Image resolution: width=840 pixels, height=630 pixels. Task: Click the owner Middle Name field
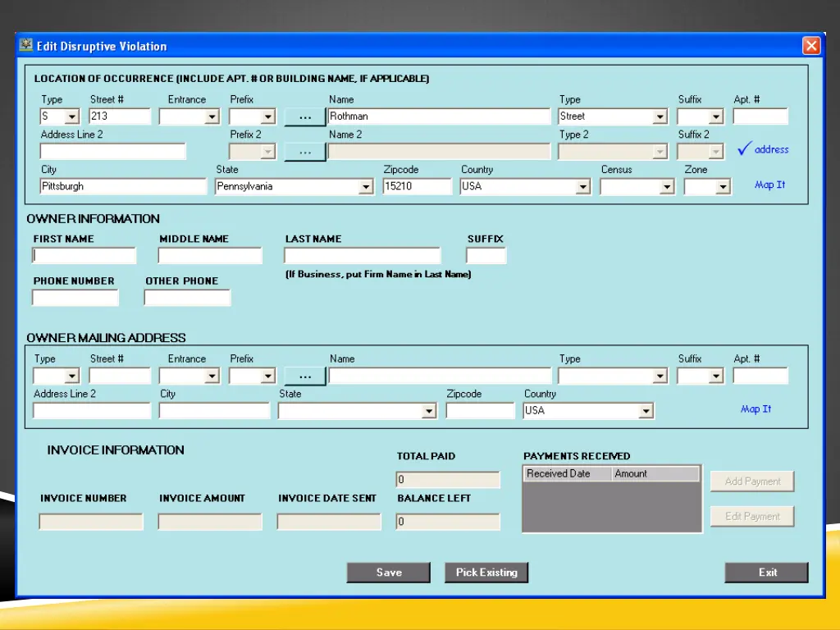pos(210,256)
